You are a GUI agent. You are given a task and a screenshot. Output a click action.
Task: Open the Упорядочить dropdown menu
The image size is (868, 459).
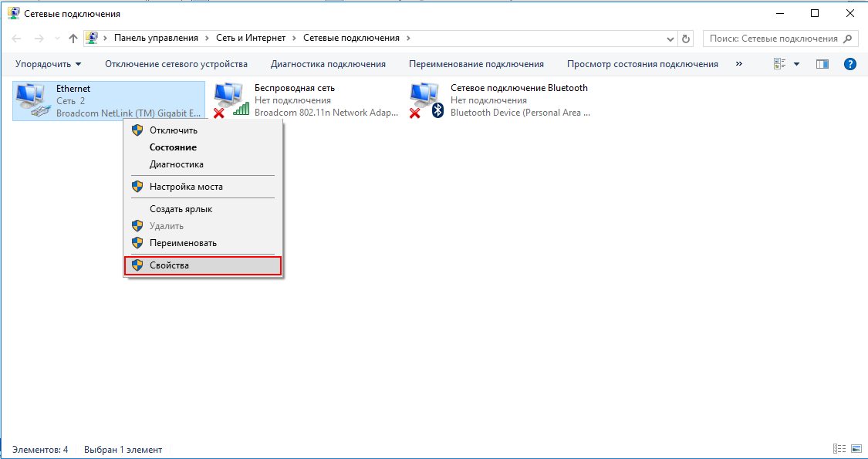pos(48,64)
